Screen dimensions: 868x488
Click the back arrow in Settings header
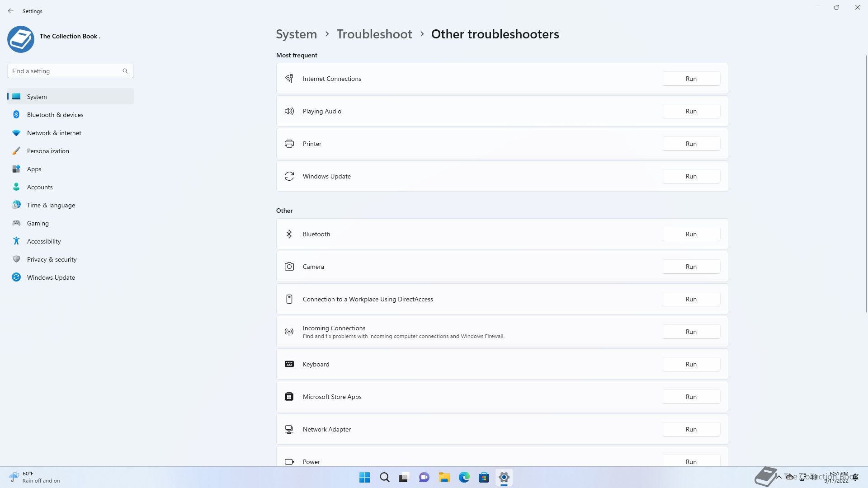point(11,11)
